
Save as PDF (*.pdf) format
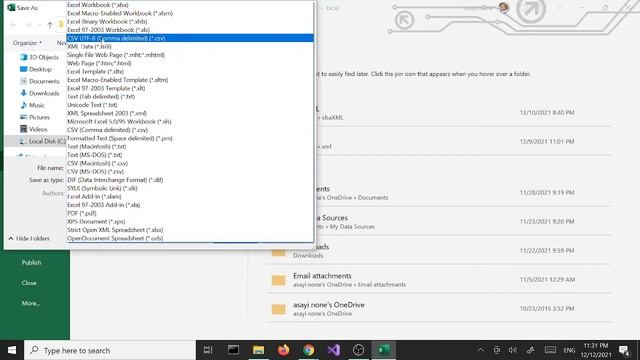[190, 213]
